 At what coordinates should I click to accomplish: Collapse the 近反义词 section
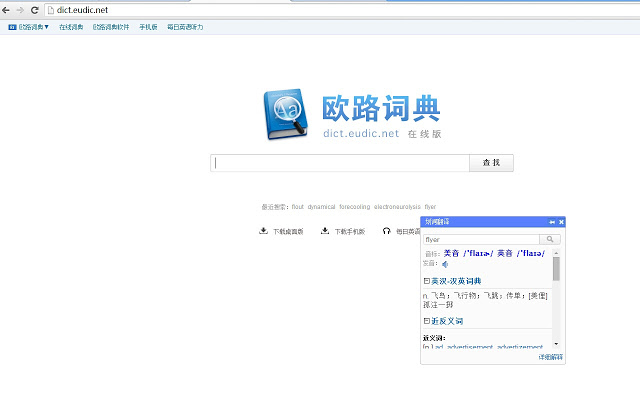427,321
